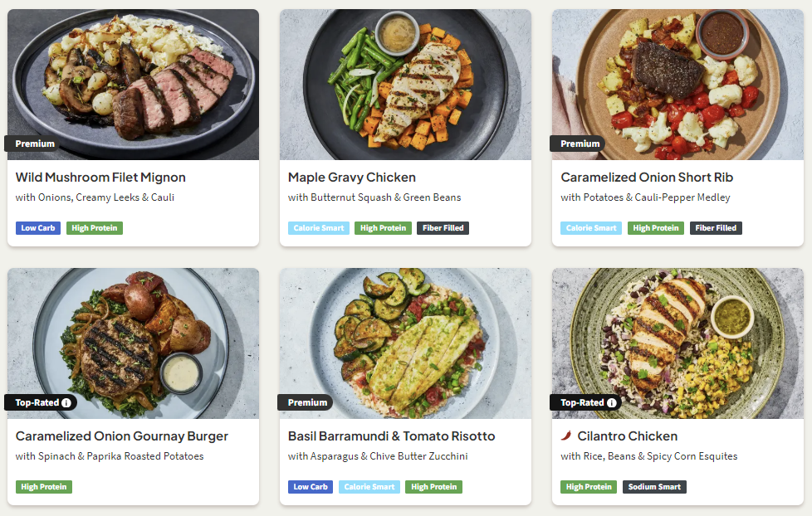Click info icon on Cilantro Chicken badge
This screenshot has height=516, width=812.
(612, 402)
